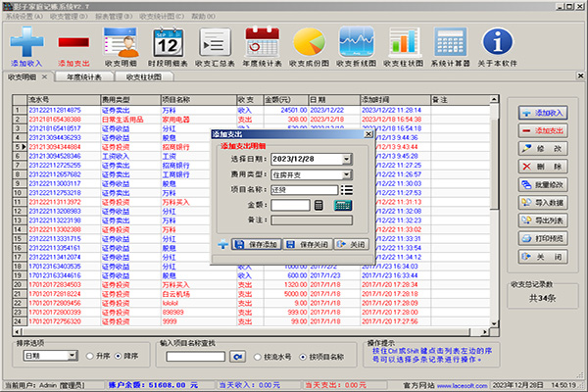
Task: Click the 导入数据 button
Action: 543,203
